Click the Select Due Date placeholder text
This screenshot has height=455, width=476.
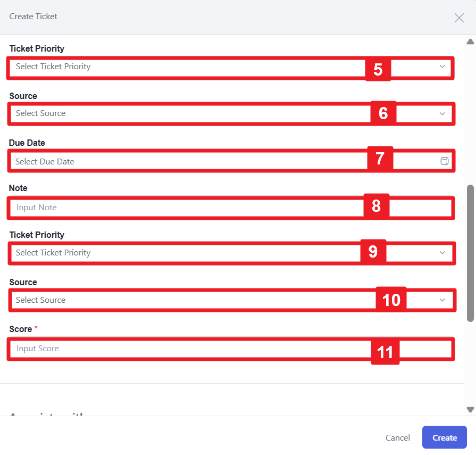click(45, 161)
